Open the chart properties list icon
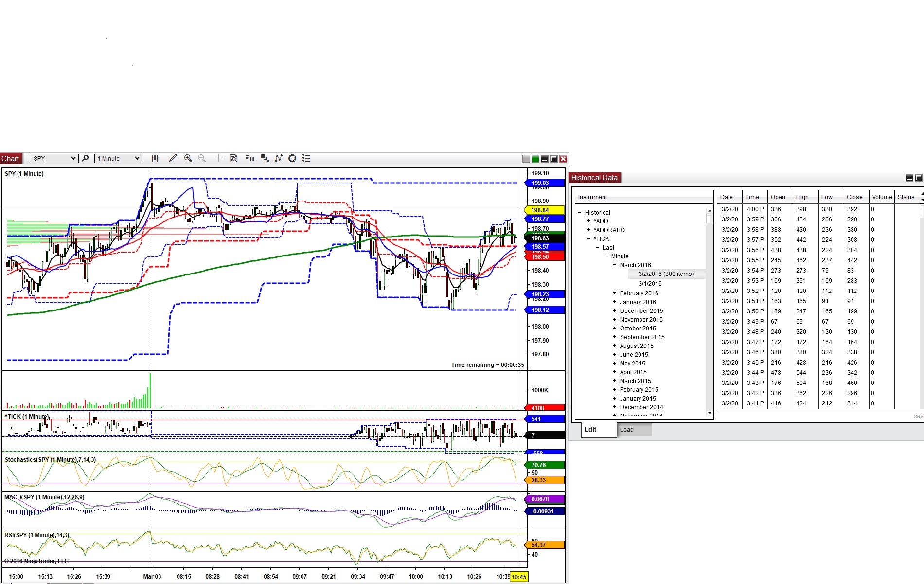 pyautogui.click(x=306, y=158)
